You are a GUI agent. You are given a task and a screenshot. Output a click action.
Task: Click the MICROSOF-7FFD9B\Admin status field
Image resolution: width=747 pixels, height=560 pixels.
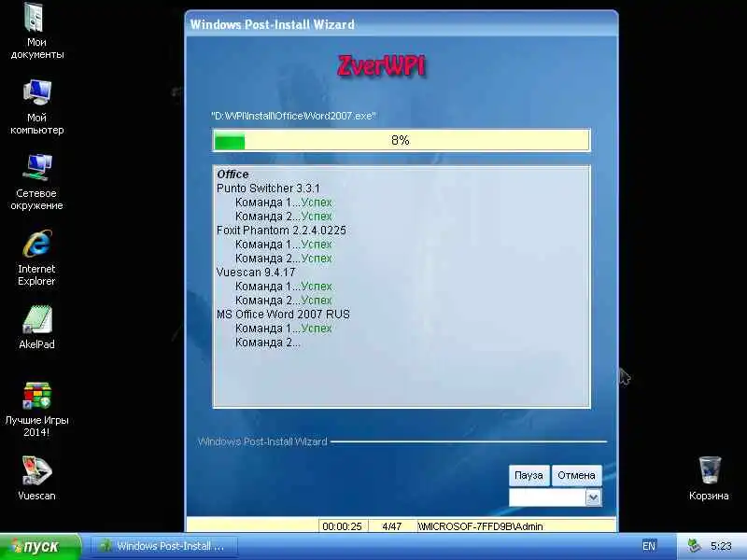point(516,526)
